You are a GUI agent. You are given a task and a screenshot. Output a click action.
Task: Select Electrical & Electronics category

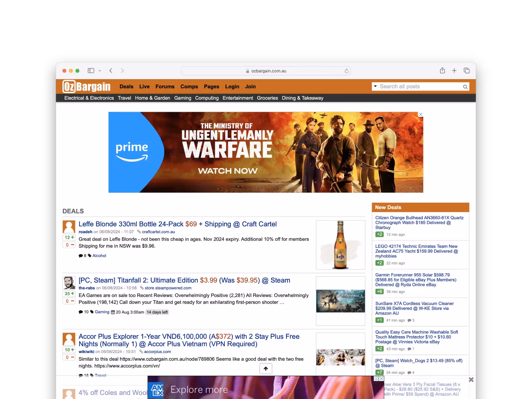(x=89, y=98)
